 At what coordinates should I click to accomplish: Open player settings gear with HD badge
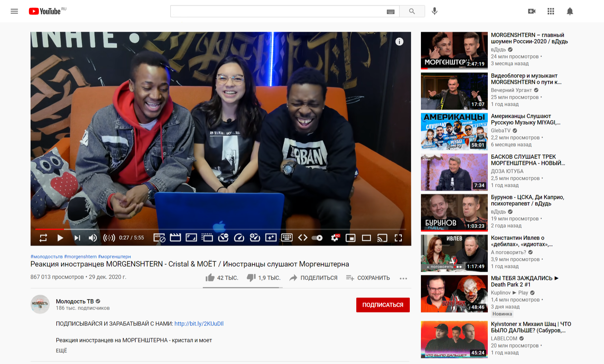tap(335, 238)
